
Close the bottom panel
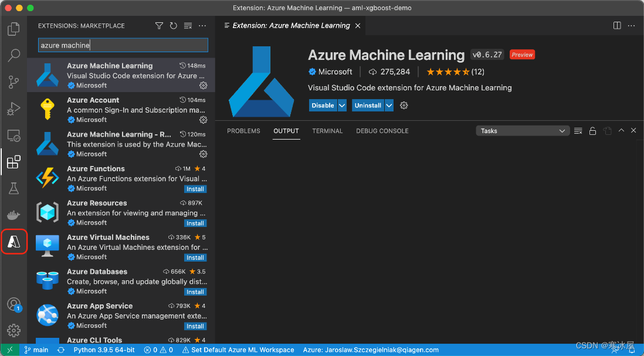633,131
